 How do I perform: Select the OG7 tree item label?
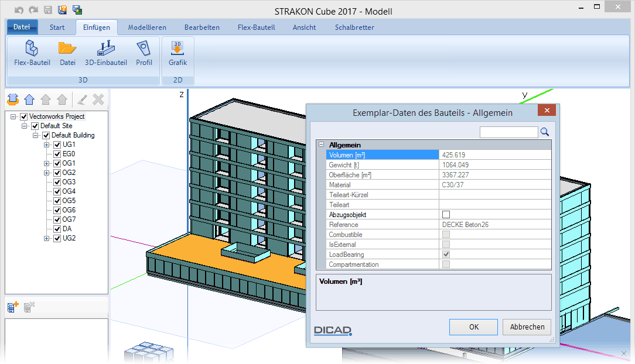69,219
